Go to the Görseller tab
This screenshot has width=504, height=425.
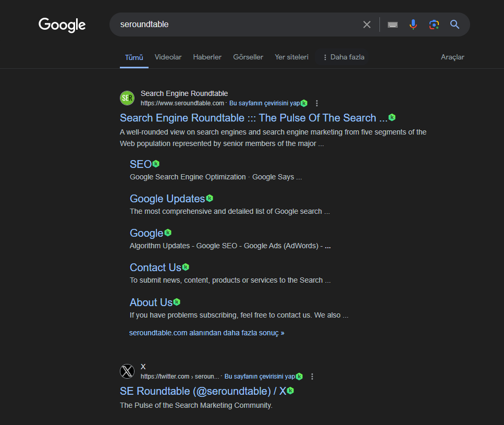click(x=248, y=57)
